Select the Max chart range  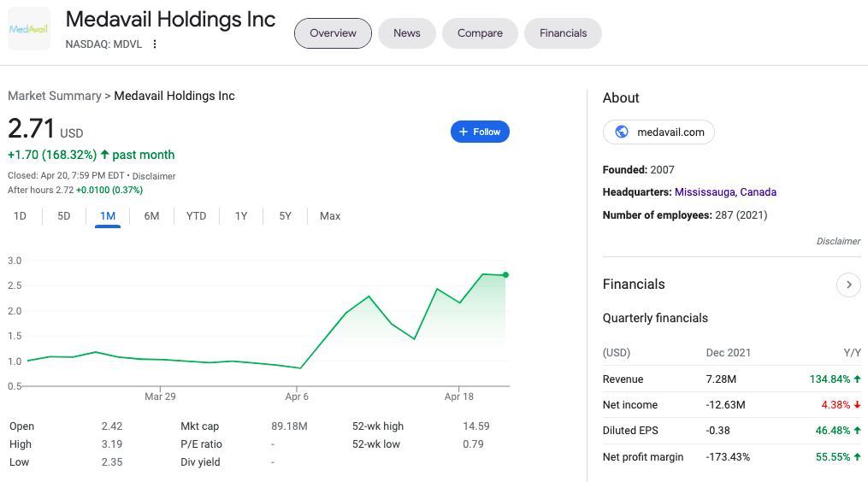(330, 216)
